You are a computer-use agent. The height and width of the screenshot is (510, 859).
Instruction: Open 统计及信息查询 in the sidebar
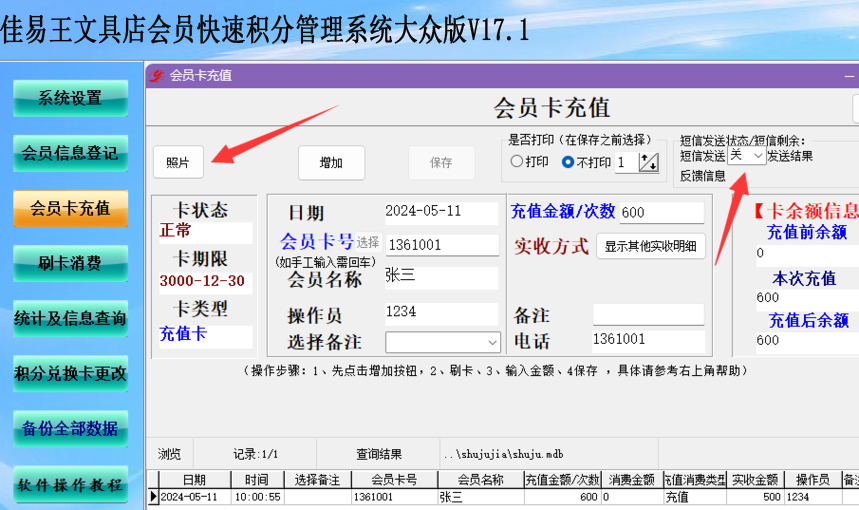point(70,318)
